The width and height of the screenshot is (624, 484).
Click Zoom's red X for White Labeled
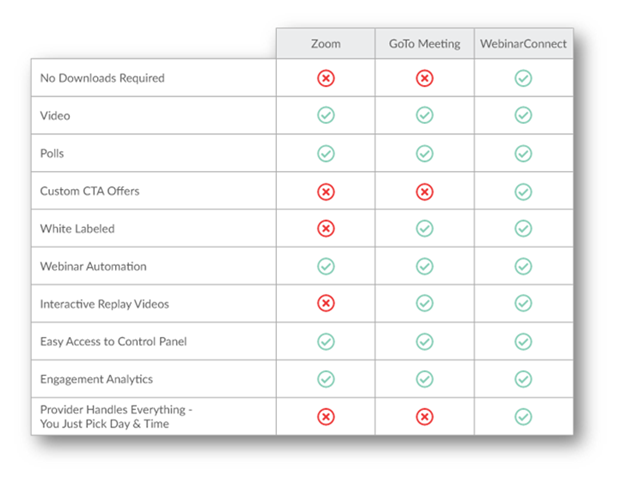tap(326, 228)
